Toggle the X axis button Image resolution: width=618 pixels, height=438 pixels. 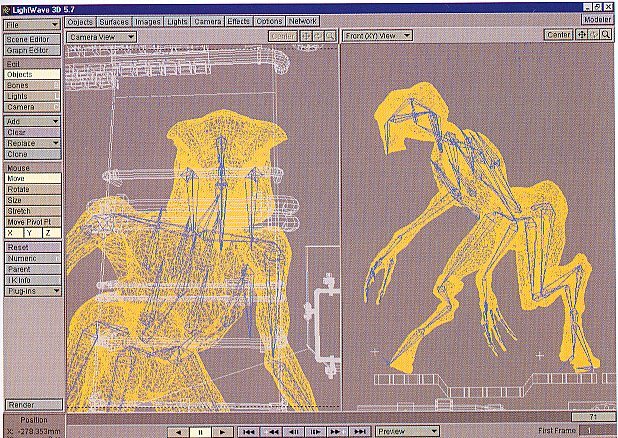click(x=11, y=233)
